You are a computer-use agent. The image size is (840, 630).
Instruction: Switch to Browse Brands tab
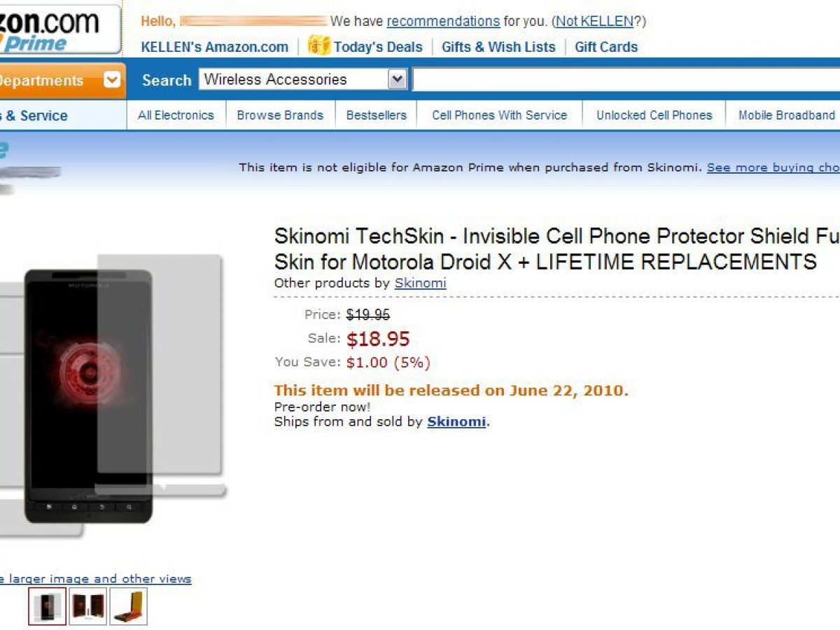[x=280, y=115]
